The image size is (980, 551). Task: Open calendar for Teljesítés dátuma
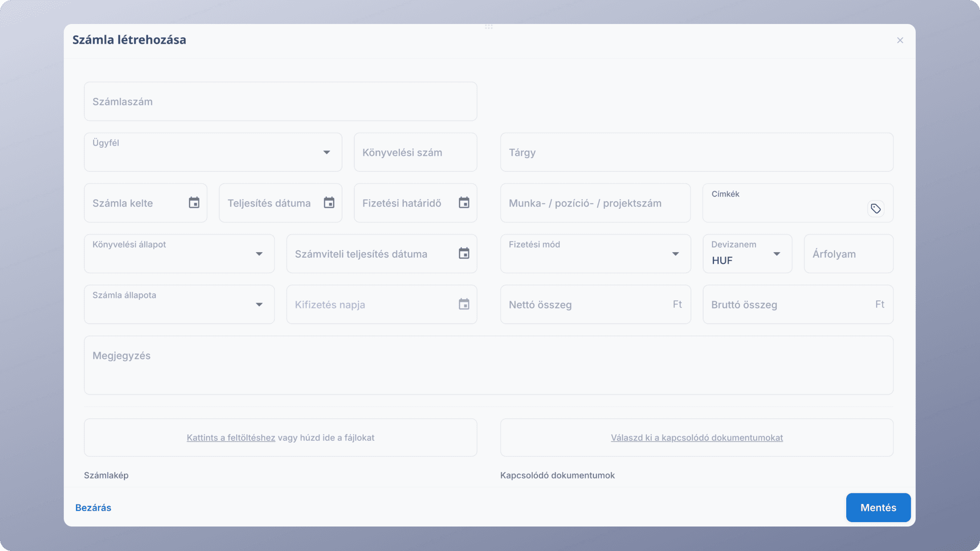pos(329,203)
